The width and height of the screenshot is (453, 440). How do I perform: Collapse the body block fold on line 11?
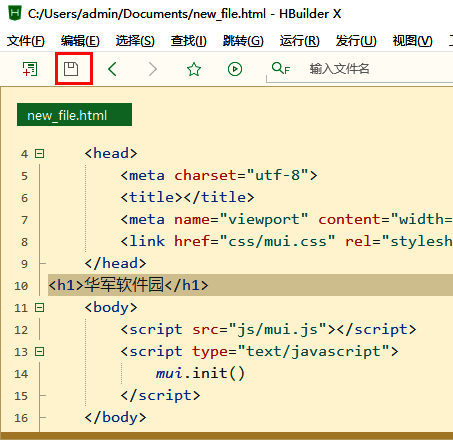pyautogui.click(x=40, y=307)
